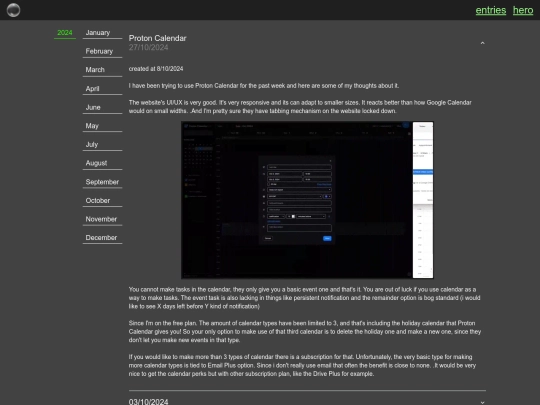The image size is (540, 405).
Task: Select December in the month list
Action: [102, 238]
